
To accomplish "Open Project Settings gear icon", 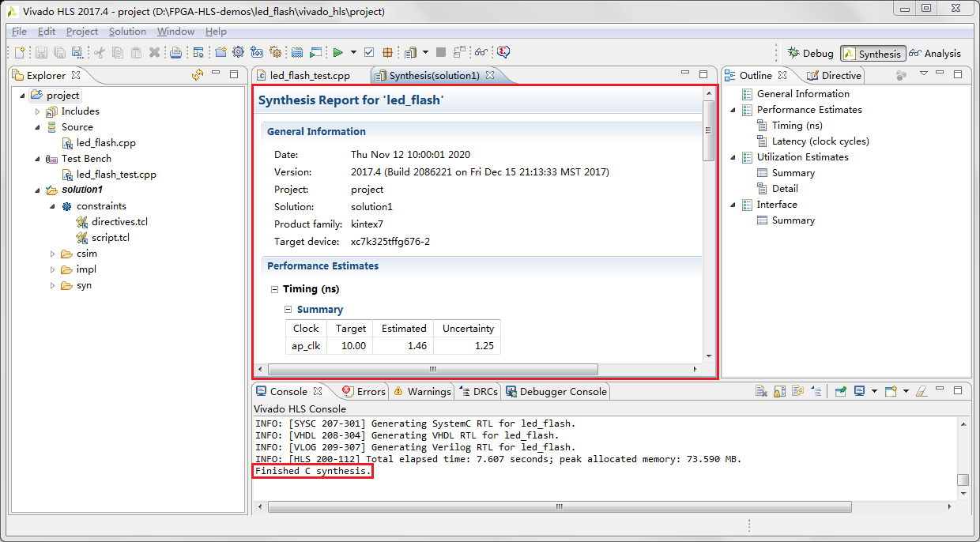I will pos(238,53).
